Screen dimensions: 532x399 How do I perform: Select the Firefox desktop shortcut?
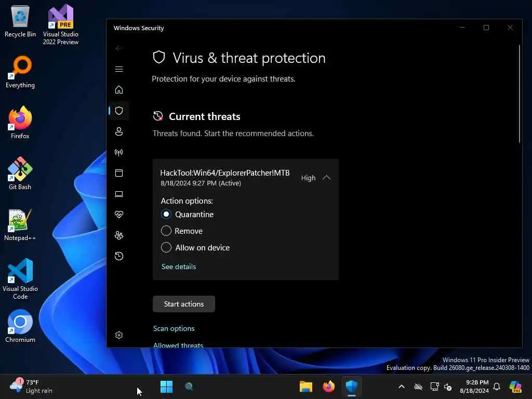tap(20, 123)
